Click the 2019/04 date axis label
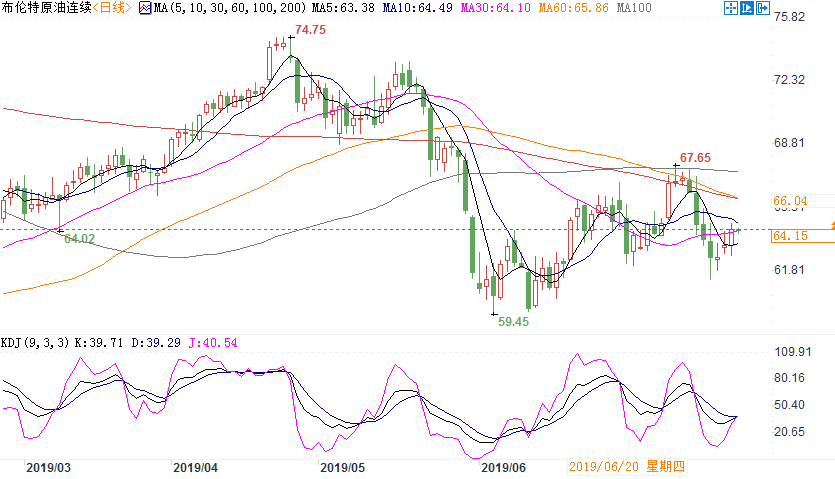Image resolution: width=835 pixels, height=479 pixels. 195,468
